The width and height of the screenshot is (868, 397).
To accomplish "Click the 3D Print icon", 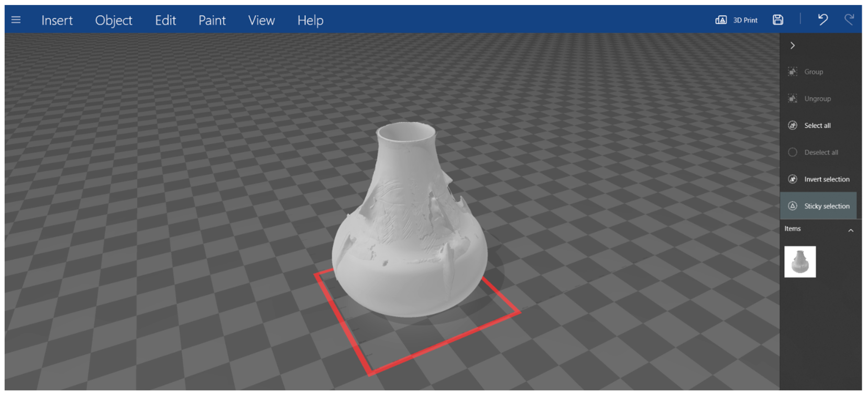I will [721, 20].
